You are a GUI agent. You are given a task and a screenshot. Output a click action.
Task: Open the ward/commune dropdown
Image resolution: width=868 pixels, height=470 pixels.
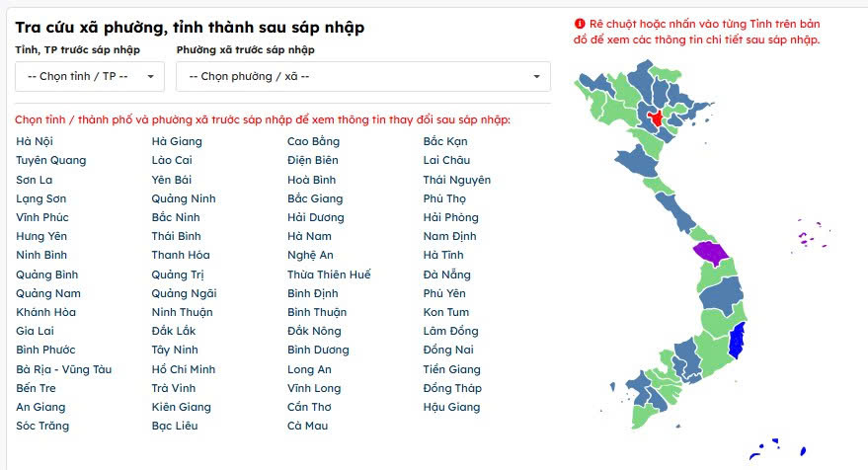363,76
